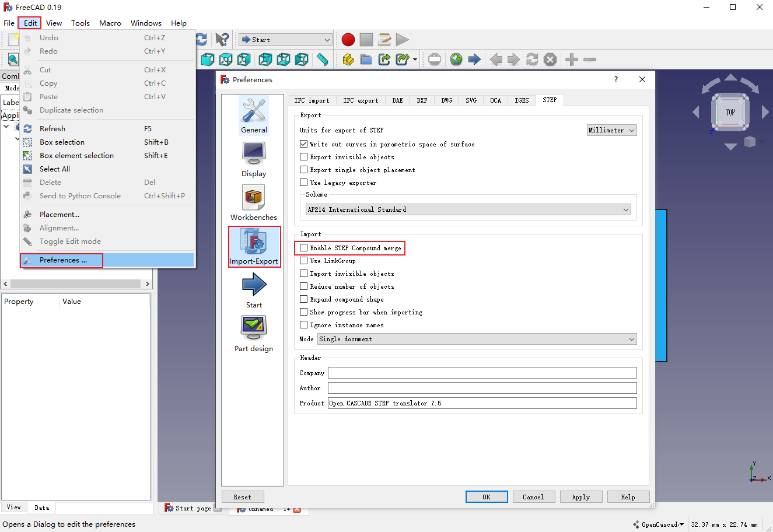Click the What's This help cursor icon
Screen dimensions: 773x532
(x=221, y=40)
